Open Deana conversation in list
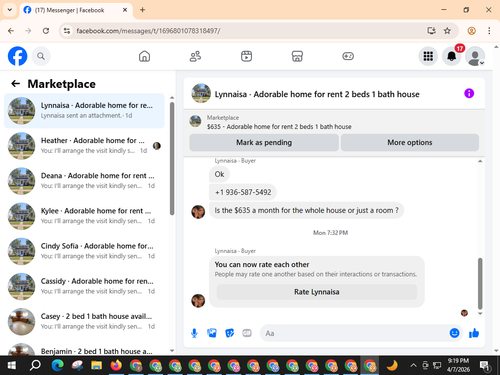 (84, 181)
